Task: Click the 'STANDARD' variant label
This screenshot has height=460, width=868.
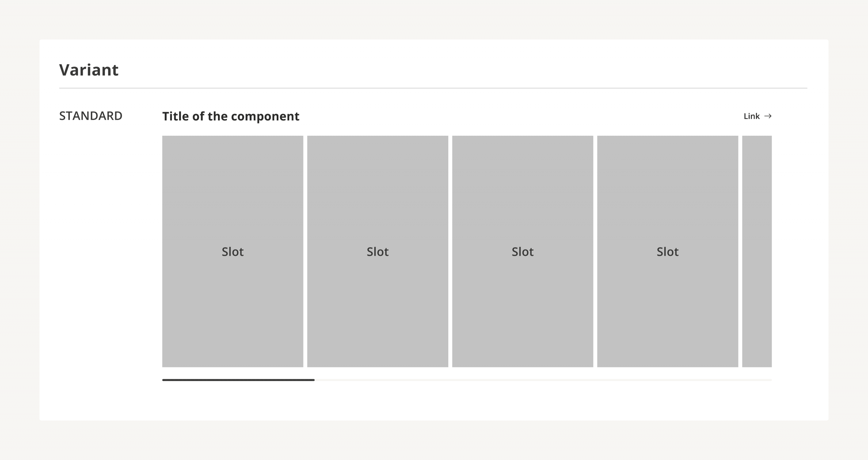Action: (x=91, y=116)
